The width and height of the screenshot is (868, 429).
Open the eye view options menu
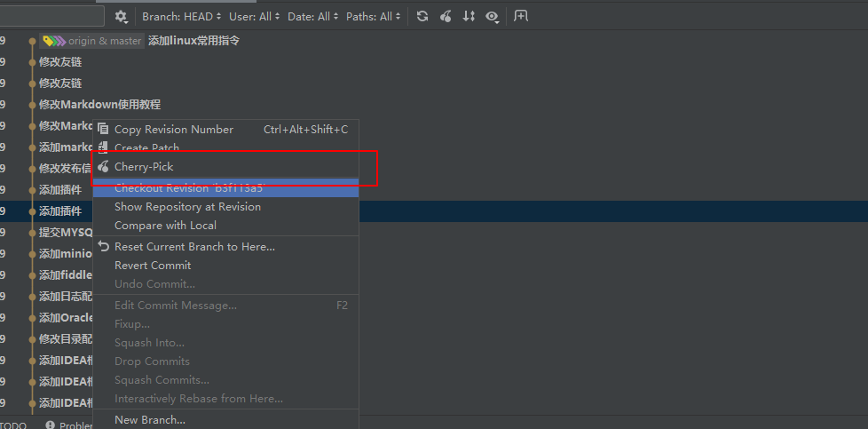[x=492, y=17]
